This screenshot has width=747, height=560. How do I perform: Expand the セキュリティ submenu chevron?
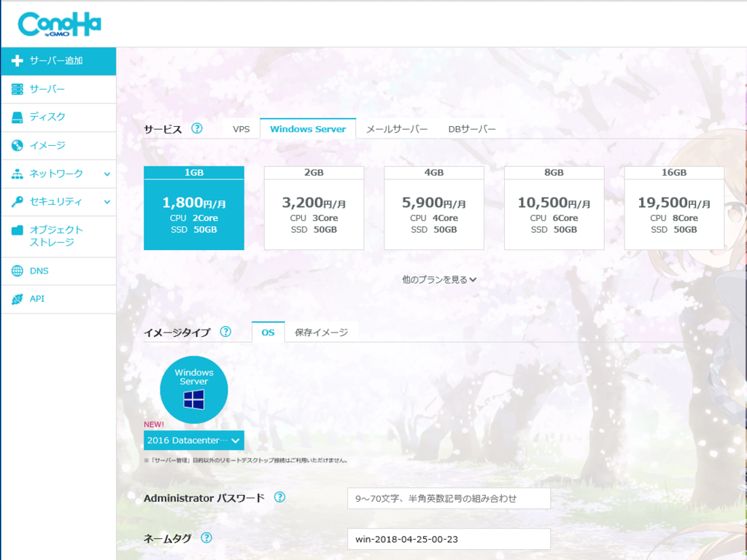(x=107, y=202)
